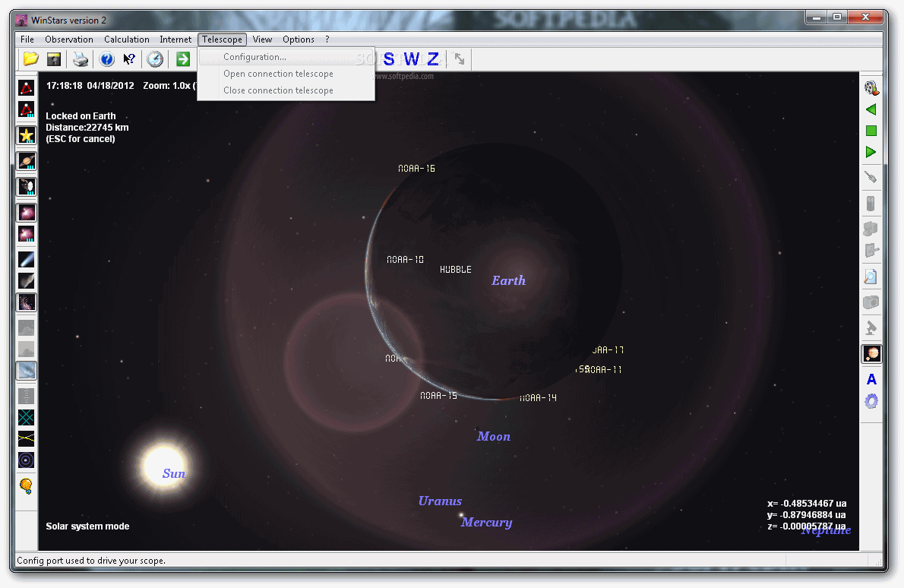Toggle constellation names icon with cyan bars
The image size is (904, 588).
27,109
